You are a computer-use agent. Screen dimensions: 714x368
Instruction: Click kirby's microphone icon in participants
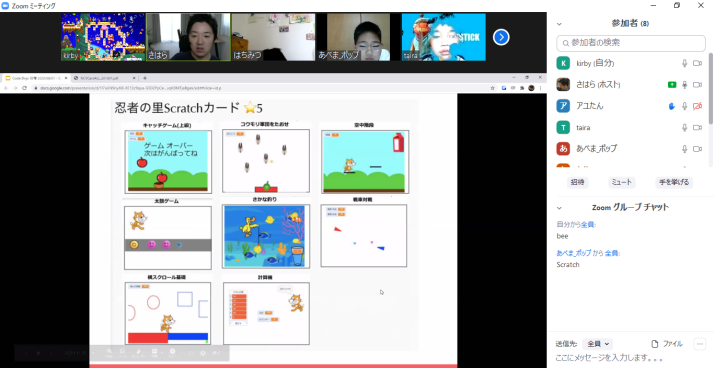tap(684, 63)
